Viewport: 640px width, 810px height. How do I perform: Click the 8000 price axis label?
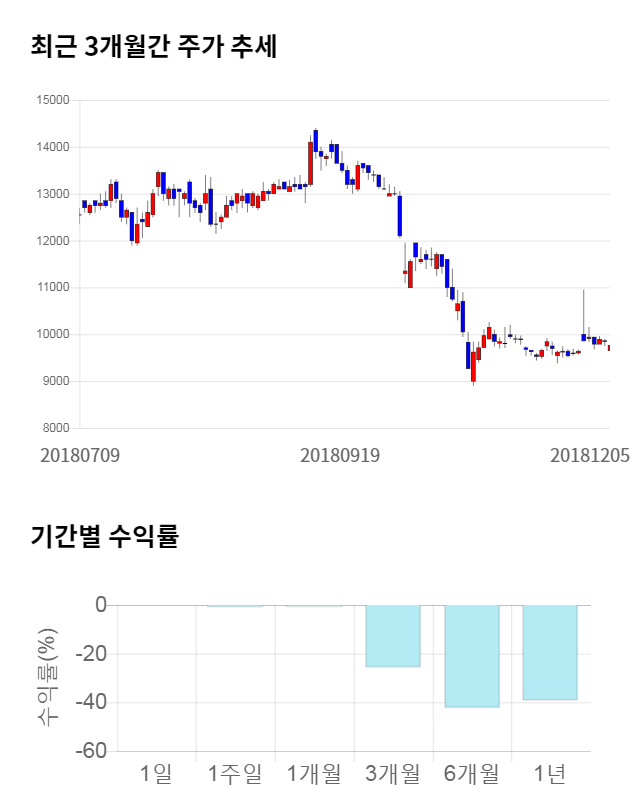pyautogui.click(x=56, y=428)
